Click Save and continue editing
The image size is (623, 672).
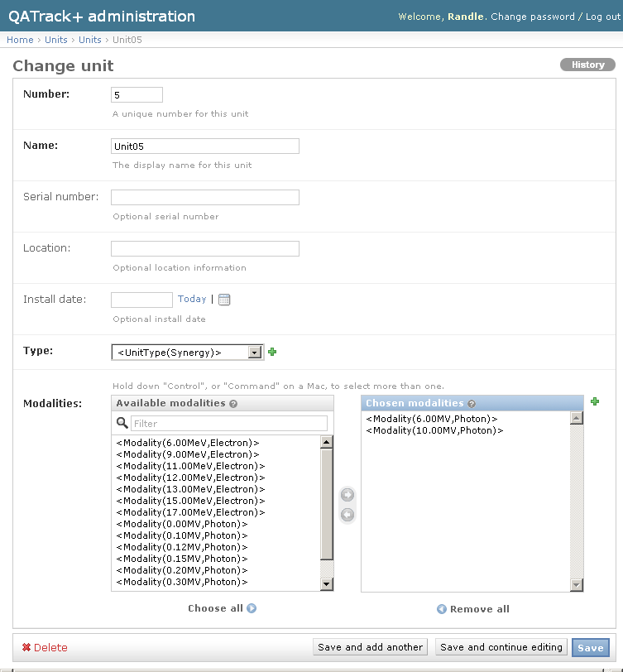tap(501, 647)
